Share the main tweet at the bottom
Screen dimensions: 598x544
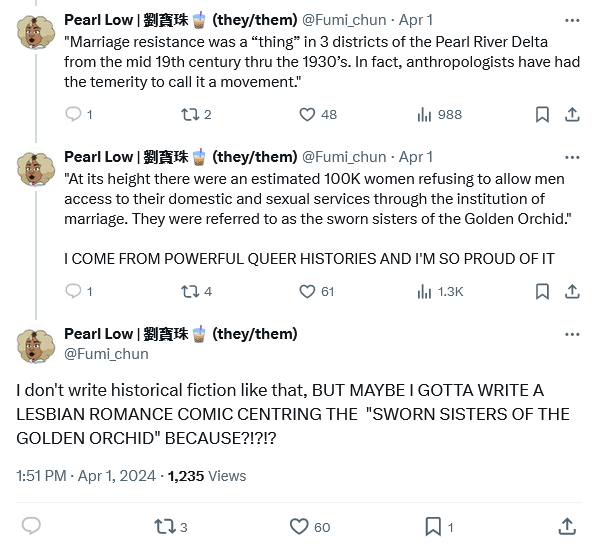point(567,526)
